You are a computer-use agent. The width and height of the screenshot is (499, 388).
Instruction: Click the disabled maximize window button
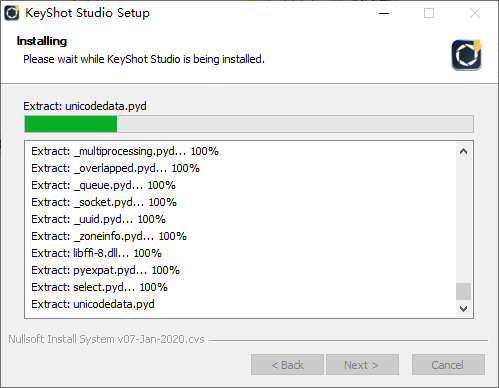[x=429, y=13]
